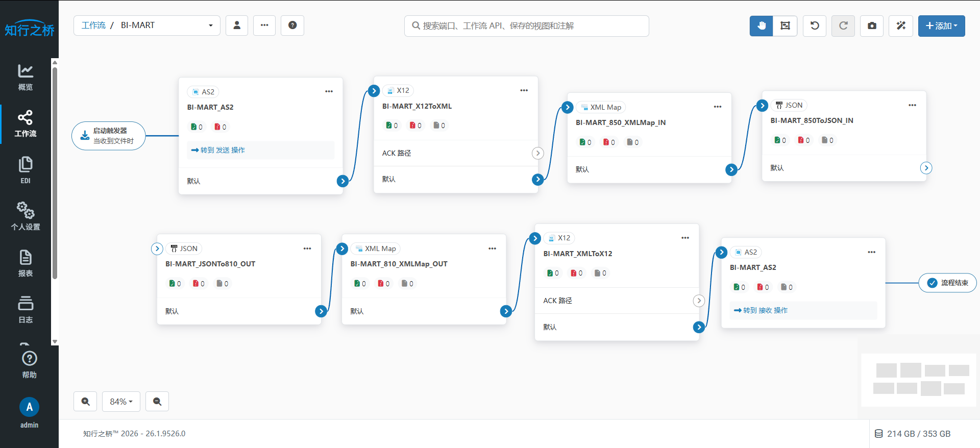This screenshot has height=448, width=980.
Task: Click the undo arrow in toolbar
Action: [x=815, y=26]
